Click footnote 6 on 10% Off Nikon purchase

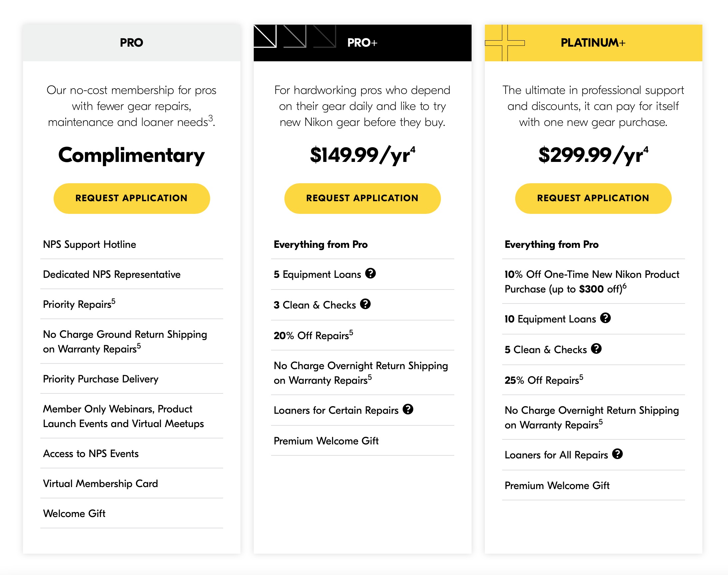click(x=624, y=286)
